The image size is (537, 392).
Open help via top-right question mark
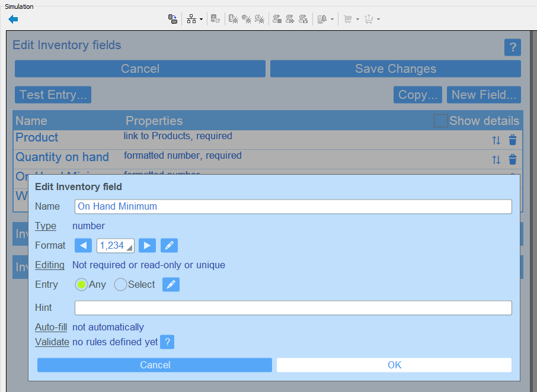click(512, 47)
